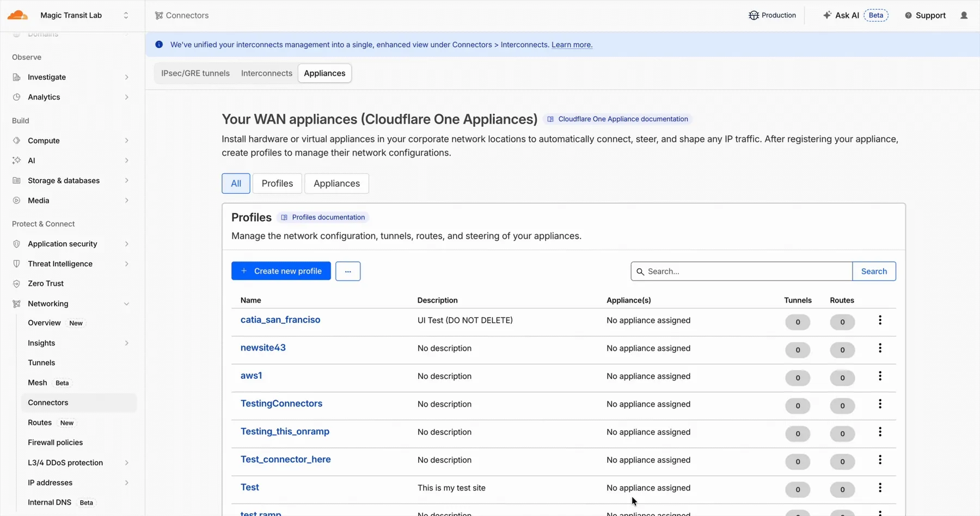Expand the Analytics menu chevron
The height and width of the screenshot is (516, 980).
[126, 97]
